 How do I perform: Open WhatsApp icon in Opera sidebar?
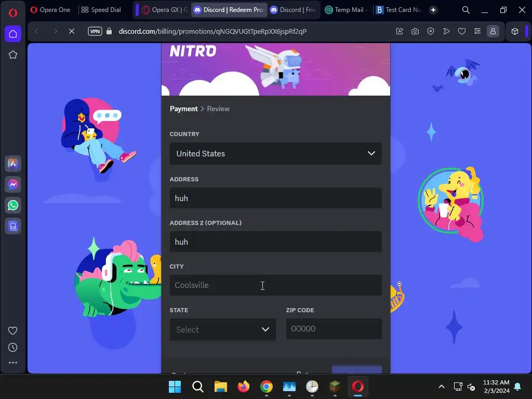pos(13,205)
